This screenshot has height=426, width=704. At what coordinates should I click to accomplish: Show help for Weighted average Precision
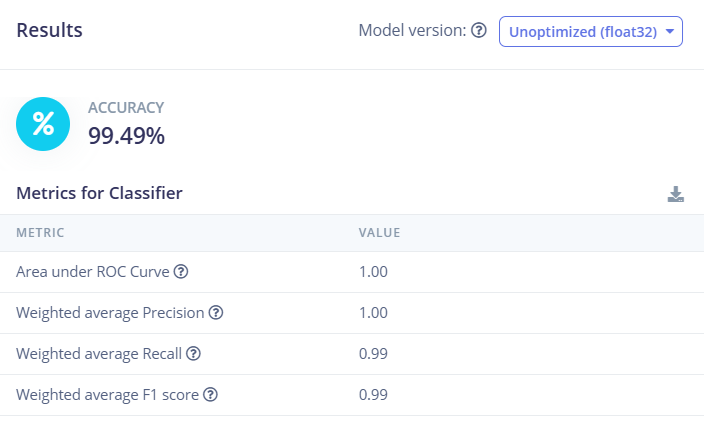click(x=215, y=313)
